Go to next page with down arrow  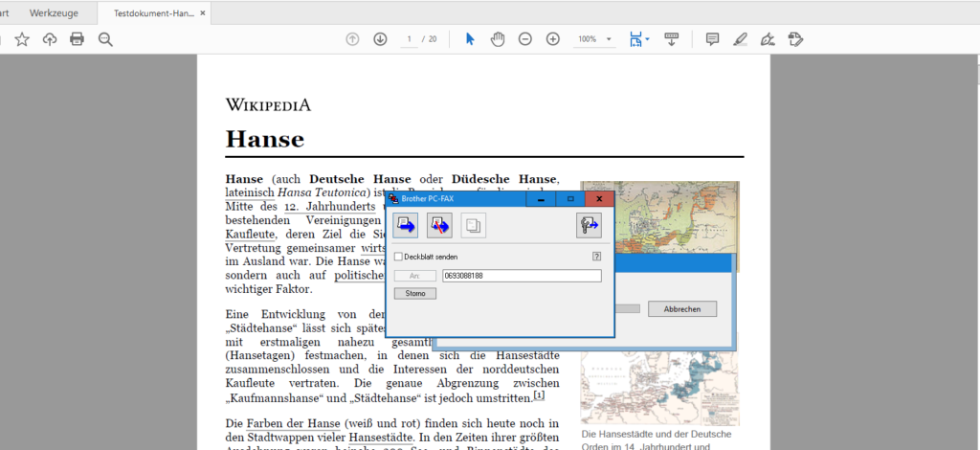pos(380,39)
